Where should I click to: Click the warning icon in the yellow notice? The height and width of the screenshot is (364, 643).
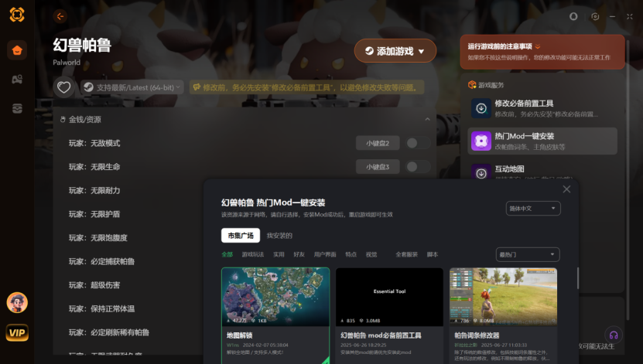click(197, 87)
